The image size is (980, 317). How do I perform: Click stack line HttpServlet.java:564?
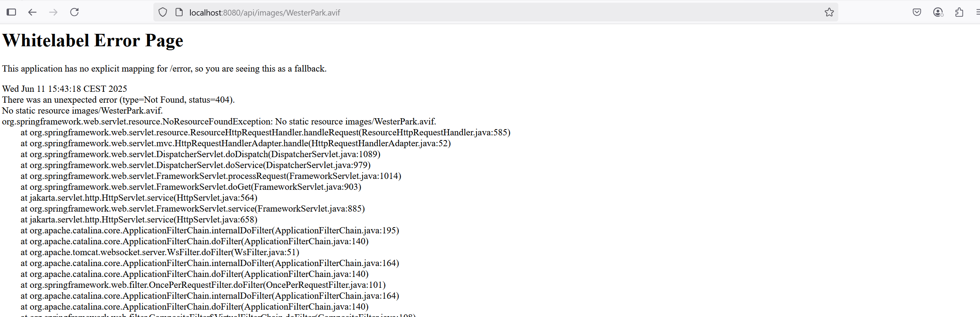139,198
